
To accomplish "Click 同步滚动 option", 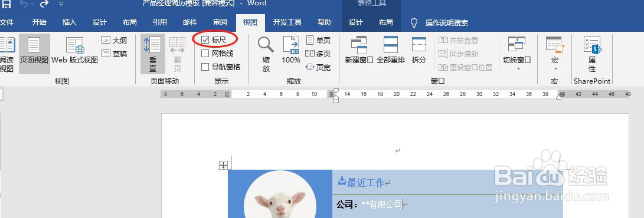I will [459, 54].
